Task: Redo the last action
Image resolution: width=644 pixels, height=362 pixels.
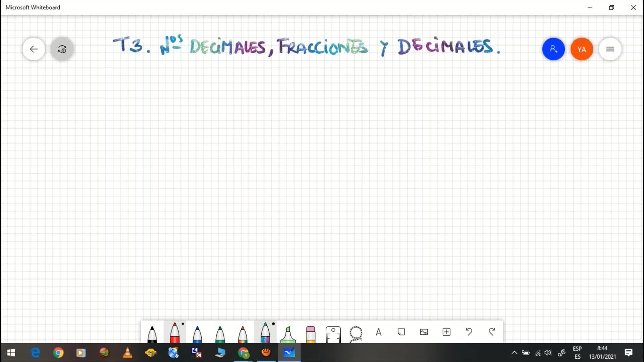Action: 492,332
